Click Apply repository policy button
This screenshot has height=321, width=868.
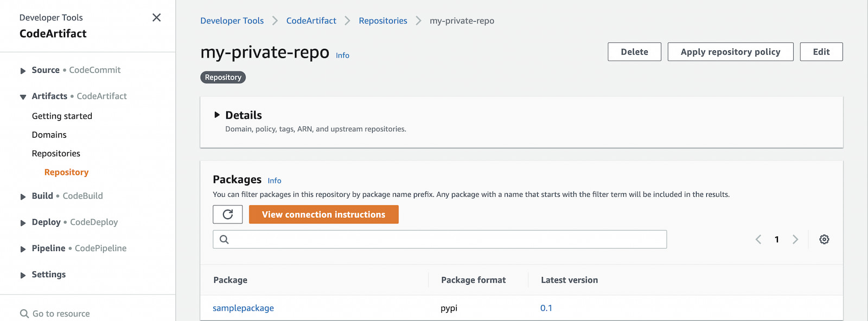pyautogui.click(x=730, y=52)
